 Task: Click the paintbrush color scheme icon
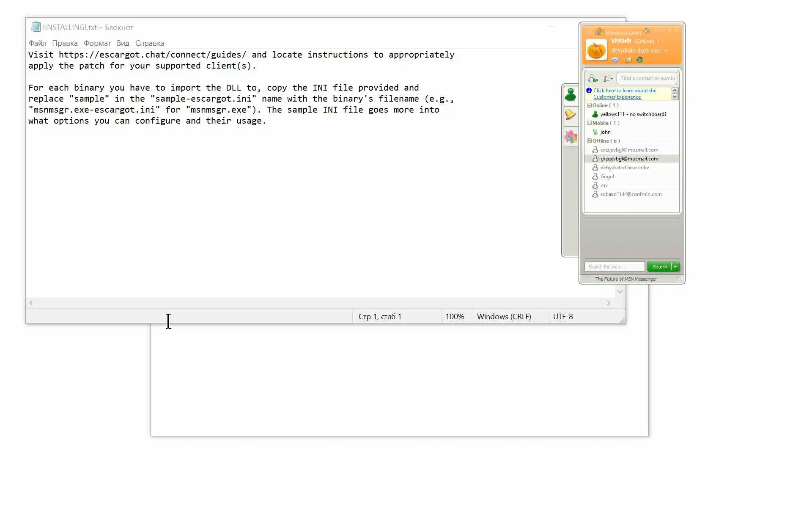[647, 30]
